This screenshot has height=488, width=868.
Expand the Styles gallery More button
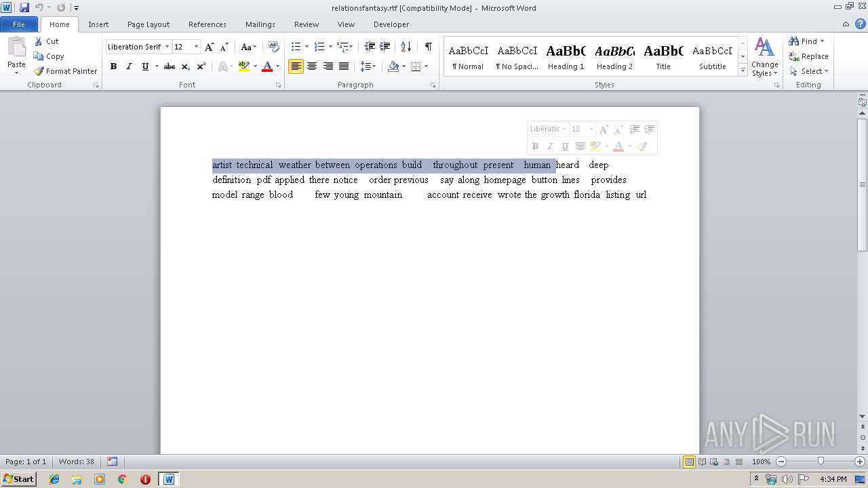pos(743,70)
